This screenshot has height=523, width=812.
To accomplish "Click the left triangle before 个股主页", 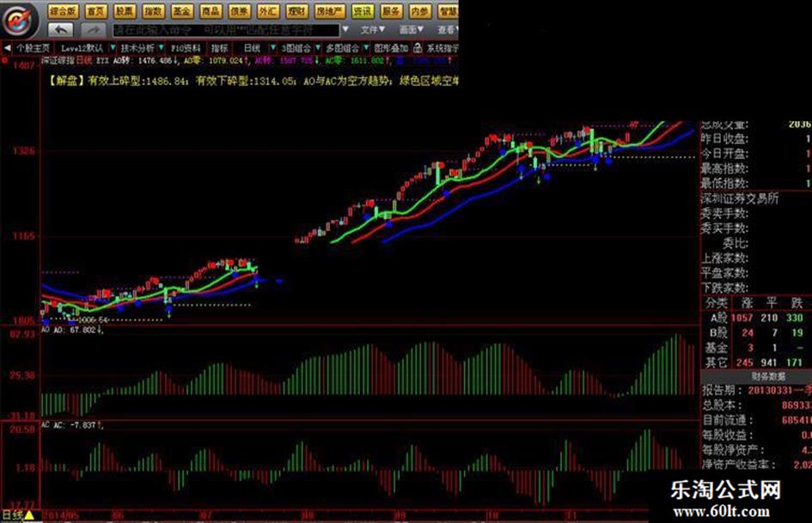I will click(x=7, y=48).
